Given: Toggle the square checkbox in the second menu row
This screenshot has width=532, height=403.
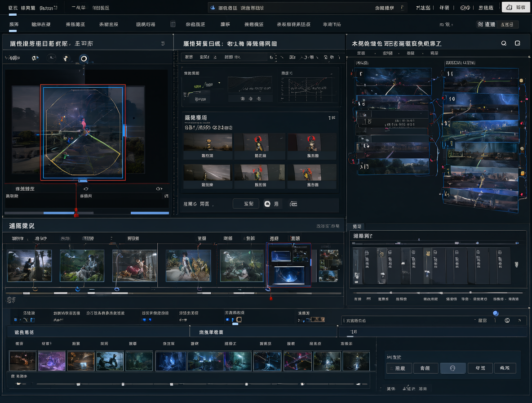Looking at the screenshot, I should click(x=173, y=24).
